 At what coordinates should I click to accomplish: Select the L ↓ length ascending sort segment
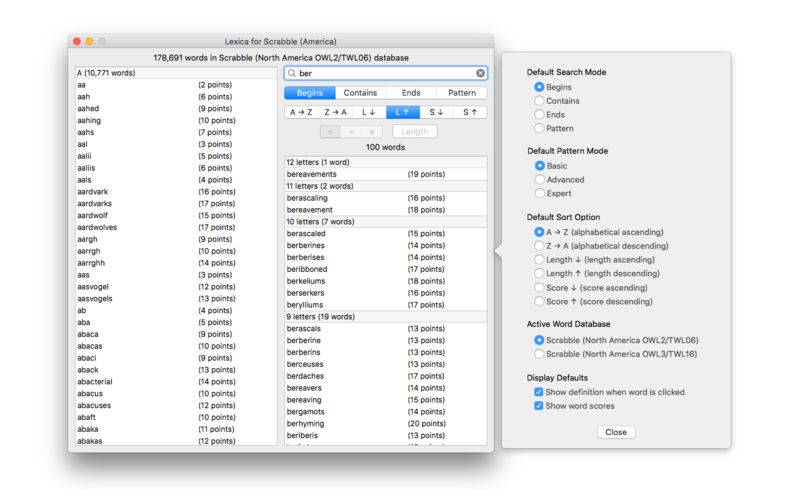[x=369, y=112]
